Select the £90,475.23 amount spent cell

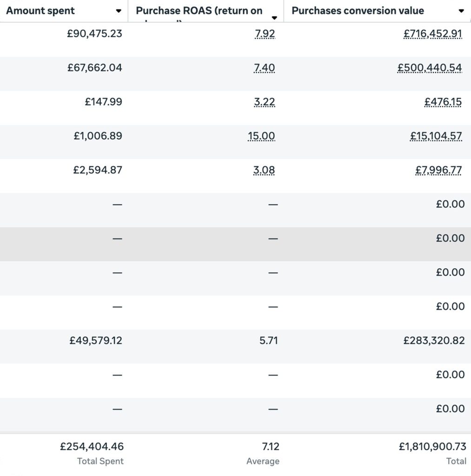[94, 33]
